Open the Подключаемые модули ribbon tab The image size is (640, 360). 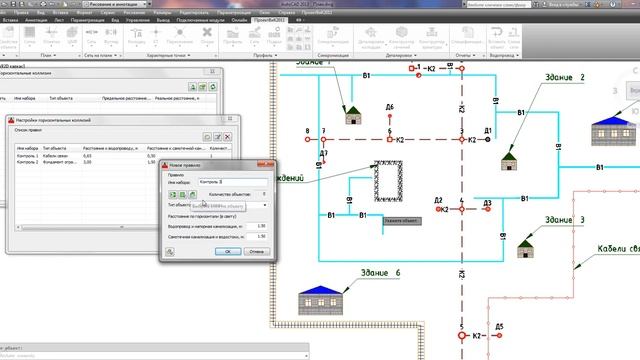click(200, 20)
